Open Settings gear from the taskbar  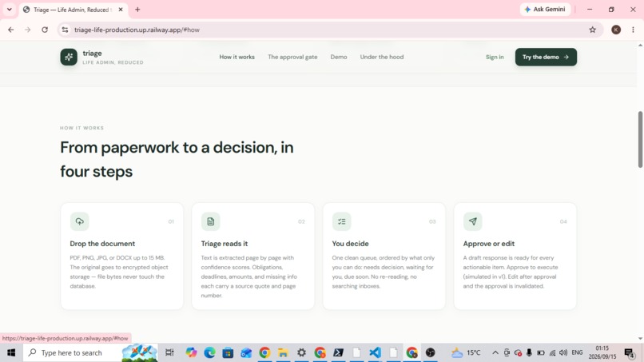point(301,352)
